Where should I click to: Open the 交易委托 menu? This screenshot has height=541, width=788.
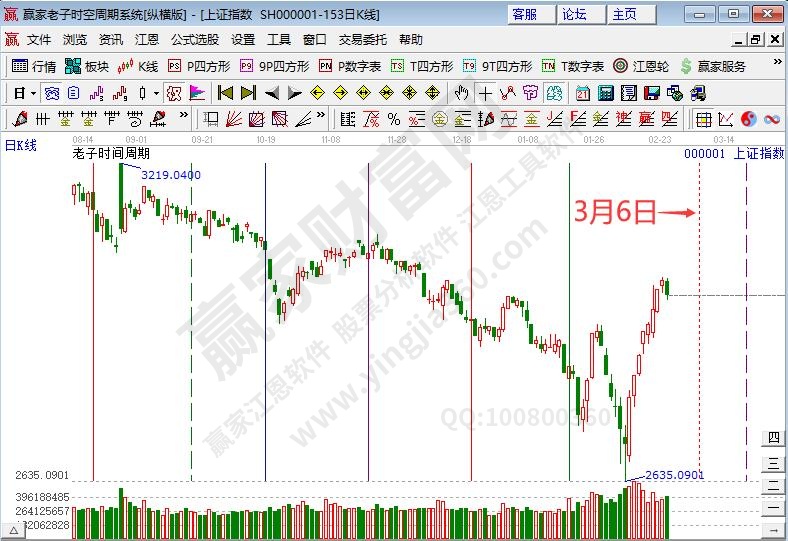click(361, 40)
